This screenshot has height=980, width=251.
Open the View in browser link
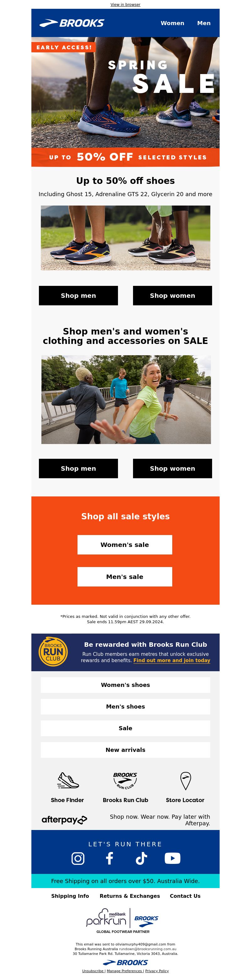tap(125, 5)
